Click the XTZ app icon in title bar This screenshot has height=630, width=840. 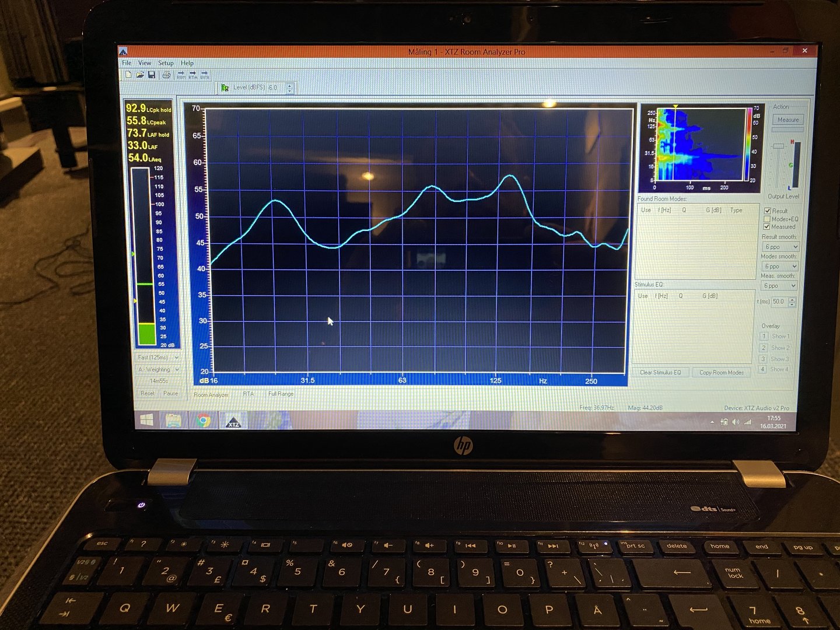coord(123,51)
